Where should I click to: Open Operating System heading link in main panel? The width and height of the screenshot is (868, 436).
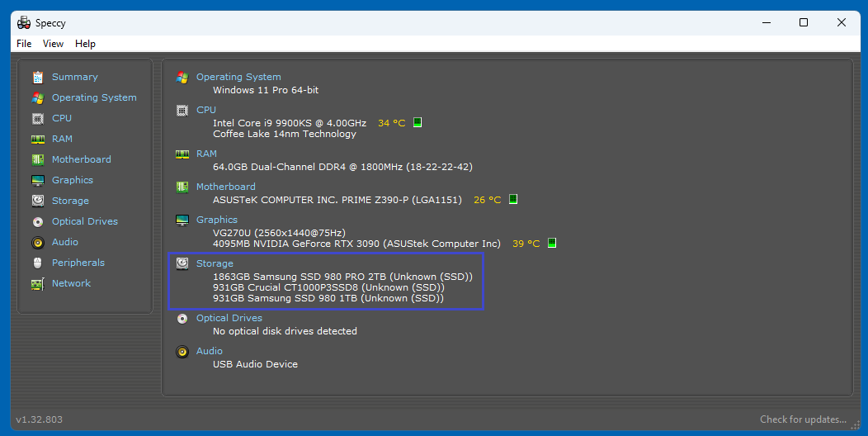click(x=238, y=77)
